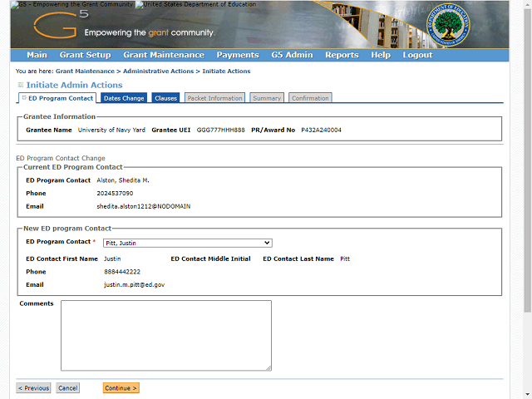Viewport: 532px width, 399px height.
Task: Click Logout in the navigation bar
Action: (x=417, y=55)
